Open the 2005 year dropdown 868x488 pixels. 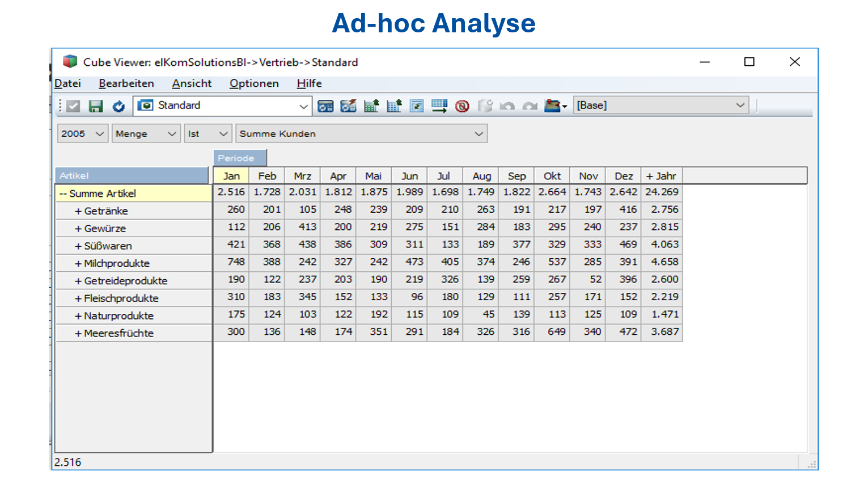point(99,134)
